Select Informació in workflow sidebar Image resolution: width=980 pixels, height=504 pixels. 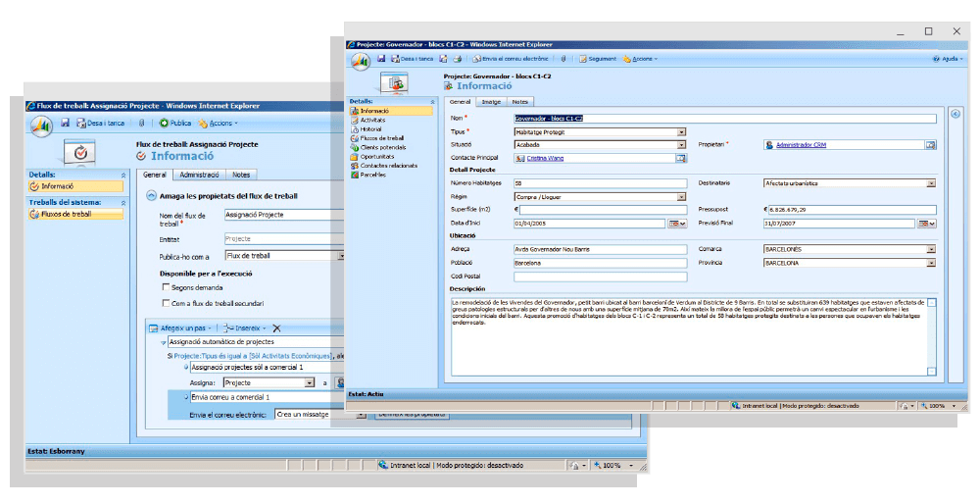pos(75,186)
